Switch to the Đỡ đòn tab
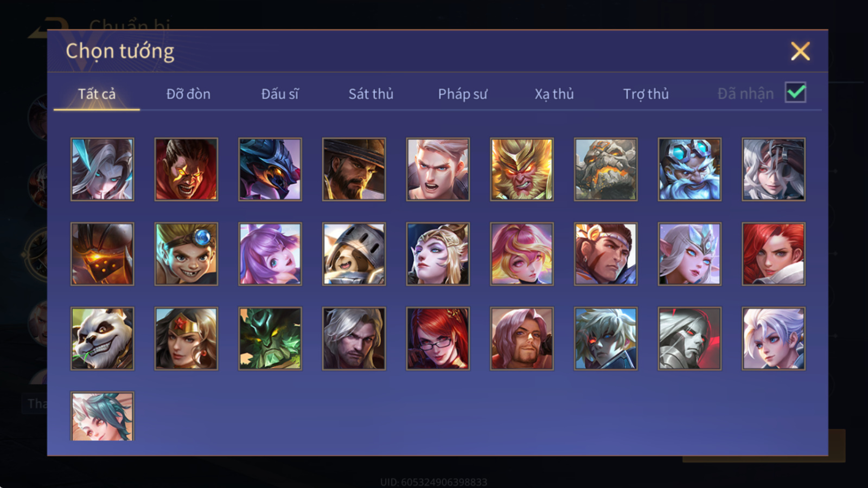This screenshot has height=488, width=868. pyautogui.click(x=188, y=94)
